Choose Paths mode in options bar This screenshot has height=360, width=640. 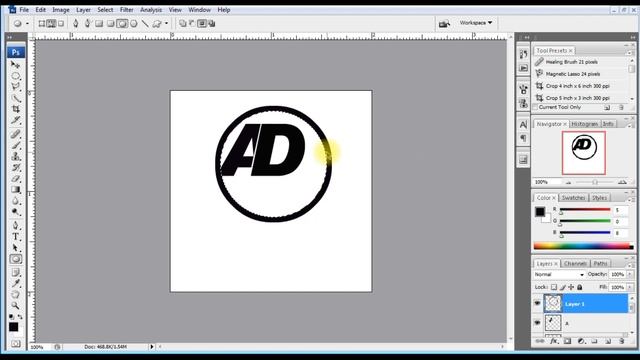51,24
